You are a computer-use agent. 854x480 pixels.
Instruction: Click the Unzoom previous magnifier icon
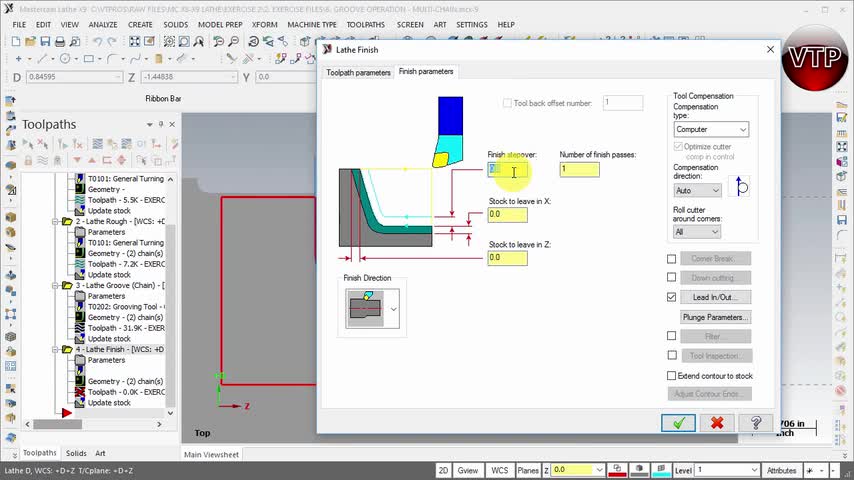(218, 41)
